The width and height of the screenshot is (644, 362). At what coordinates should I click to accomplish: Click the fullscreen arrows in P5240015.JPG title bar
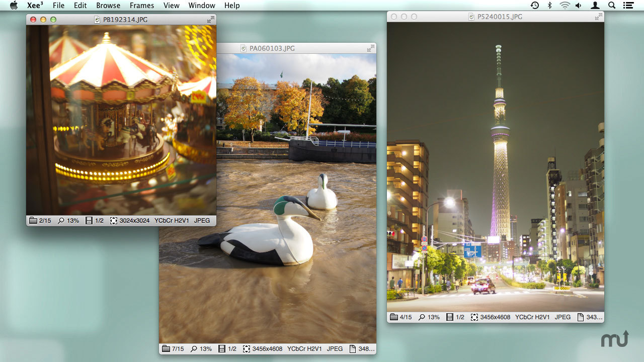(598, 17)
